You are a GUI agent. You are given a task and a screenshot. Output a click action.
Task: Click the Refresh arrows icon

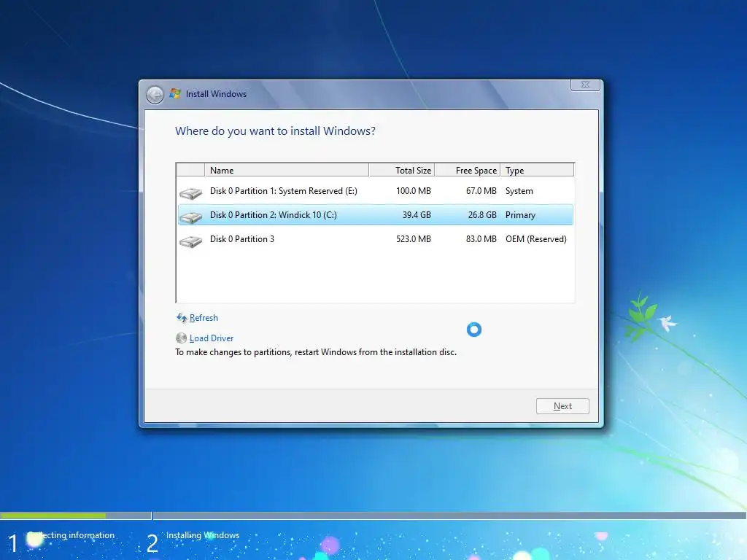(182, 318)
